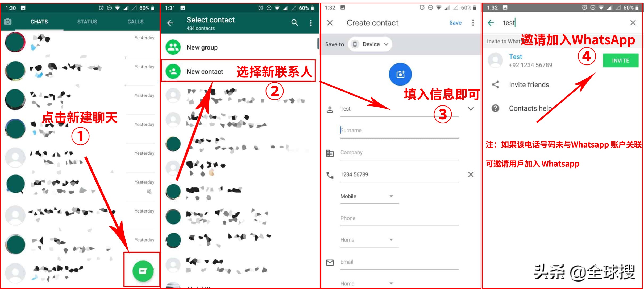Click the back arrow icon in Select contact
This screenshot has width=644, height=289.
click(x=172, y=23)
